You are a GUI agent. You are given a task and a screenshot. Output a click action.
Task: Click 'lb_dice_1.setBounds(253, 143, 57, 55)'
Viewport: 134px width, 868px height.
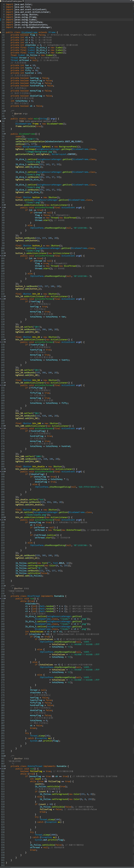[38, 164]
